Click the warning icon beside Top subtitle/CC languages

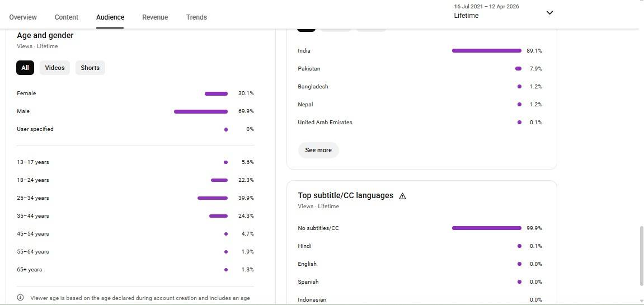pyautogui.click(x=402, y=196)
